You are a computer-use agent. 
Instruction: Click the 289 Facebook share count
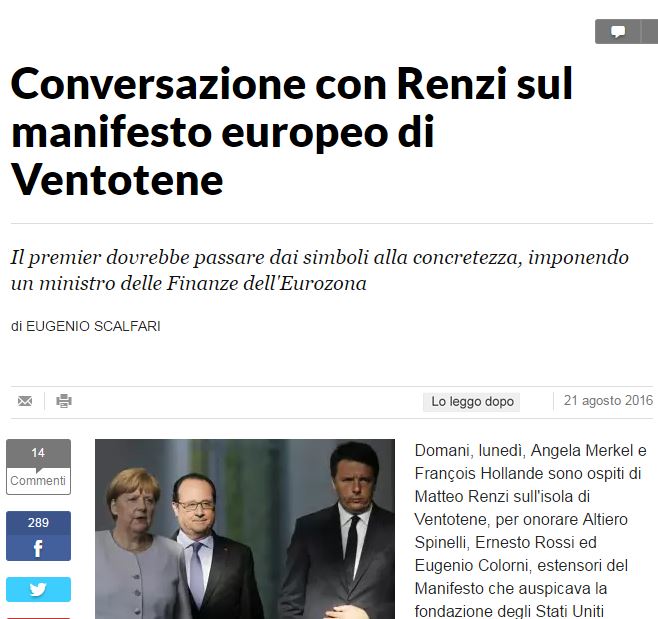38,522
